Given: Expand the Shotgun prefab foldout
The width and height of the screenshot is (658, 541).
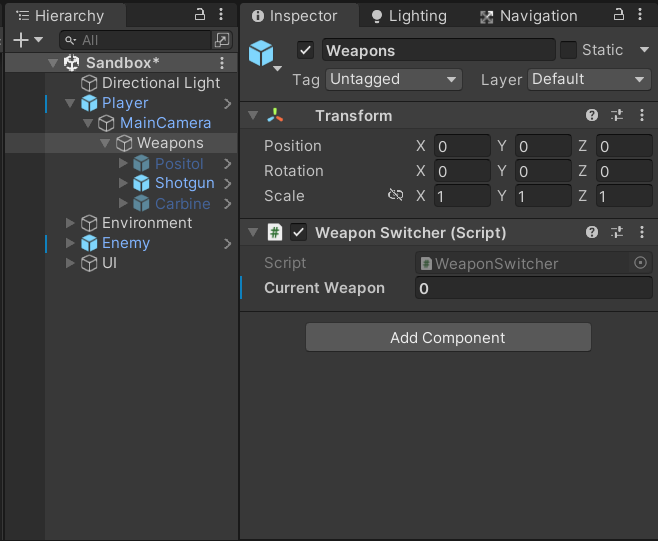Looking at the screenshot, I should coord(123,183).
